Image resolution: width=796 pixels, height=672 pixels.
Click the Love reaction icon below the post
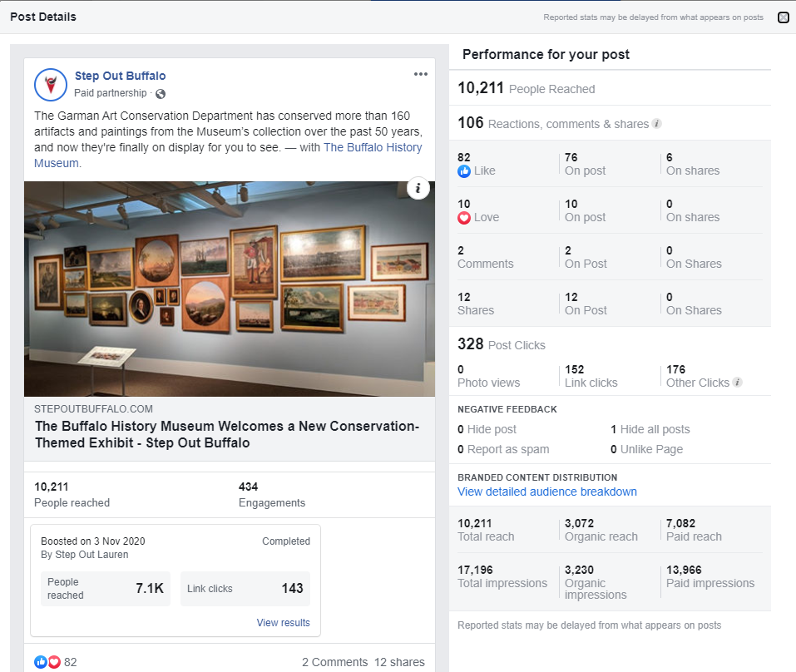pyautogui.click(x=54, y=662)
